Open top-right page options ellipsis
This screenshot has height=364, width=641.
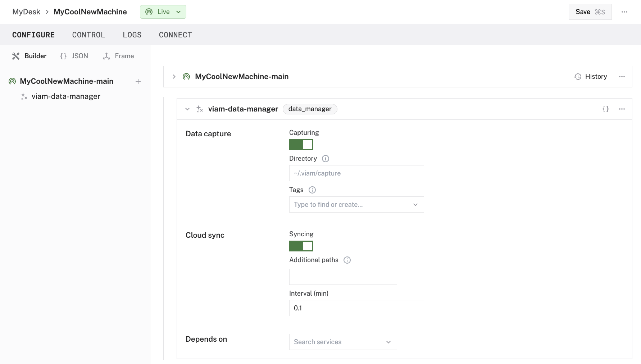[624, 12]
